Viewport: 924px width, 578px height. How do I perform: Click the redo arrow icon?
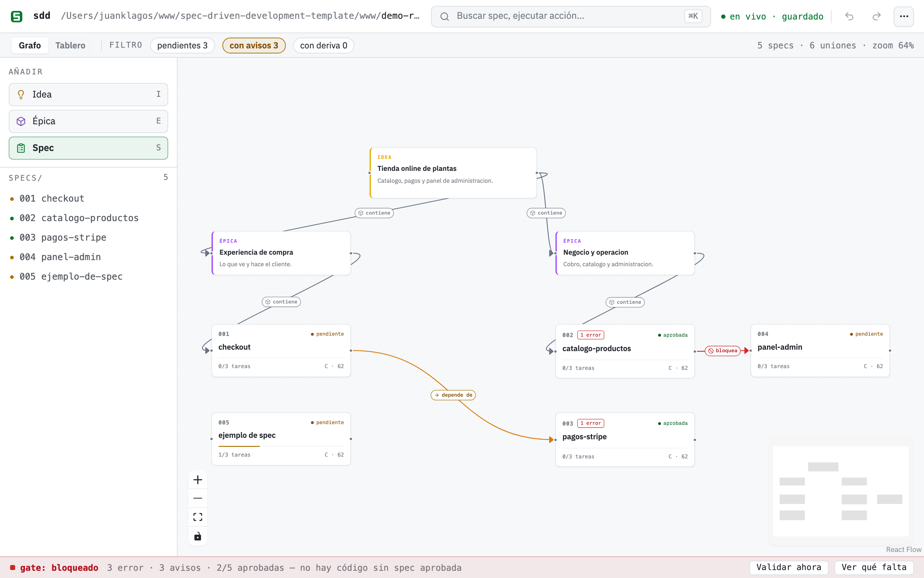[877, 17]
